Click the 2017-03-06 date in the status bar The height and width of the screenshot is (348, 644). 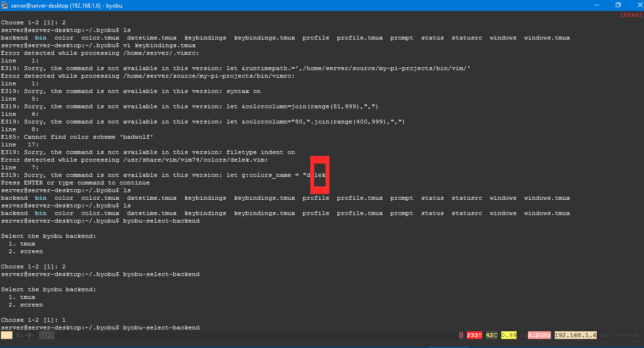click(620, 335)
